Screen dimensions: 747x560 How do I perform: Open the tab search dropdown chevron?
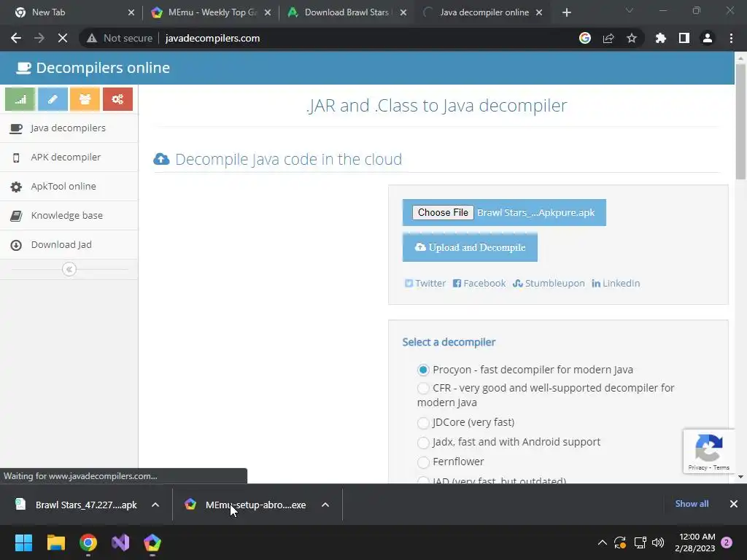click(630, 10)
